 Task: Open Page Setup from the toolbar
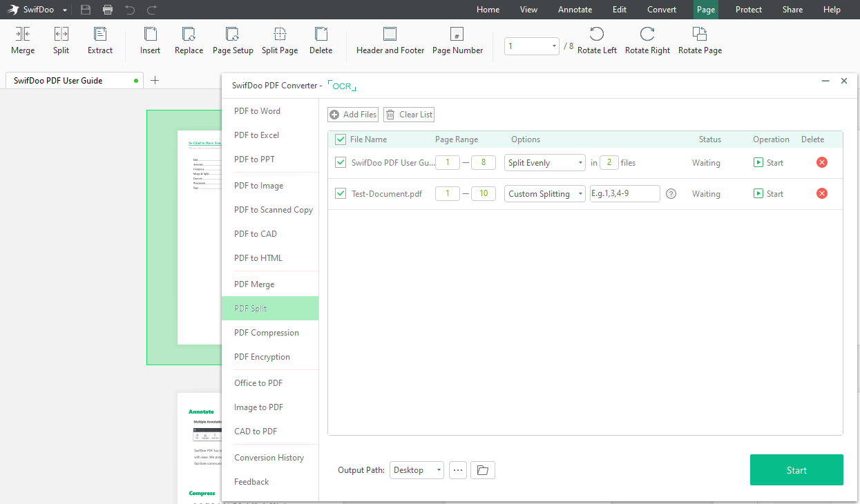point(233,41)
